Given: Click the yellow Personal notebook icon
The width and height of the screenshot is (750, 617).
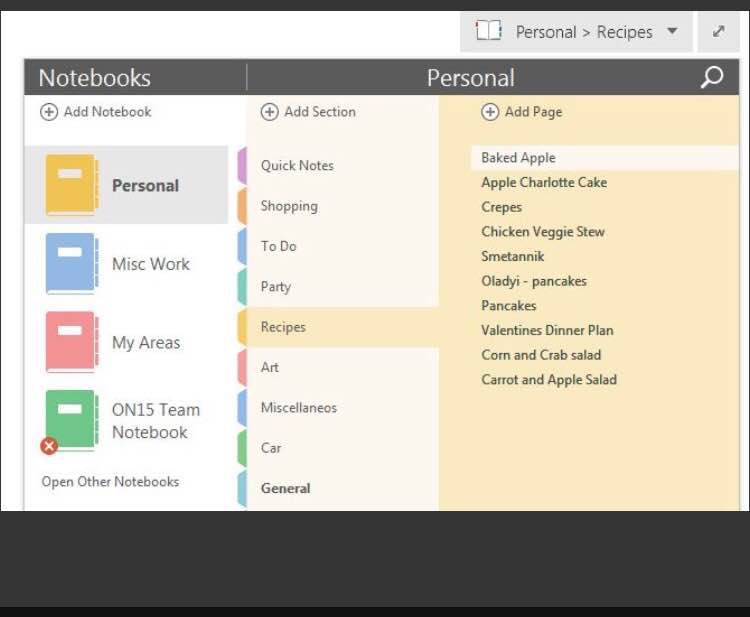Looking at the screenshot, I should (70, 185).
